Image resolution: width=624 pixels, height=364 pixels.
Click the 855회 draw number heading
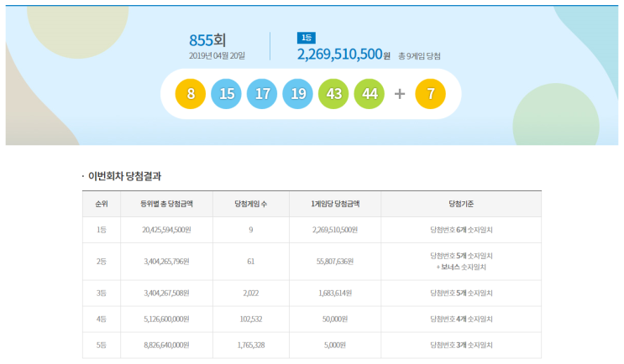[x=207, y=40]
